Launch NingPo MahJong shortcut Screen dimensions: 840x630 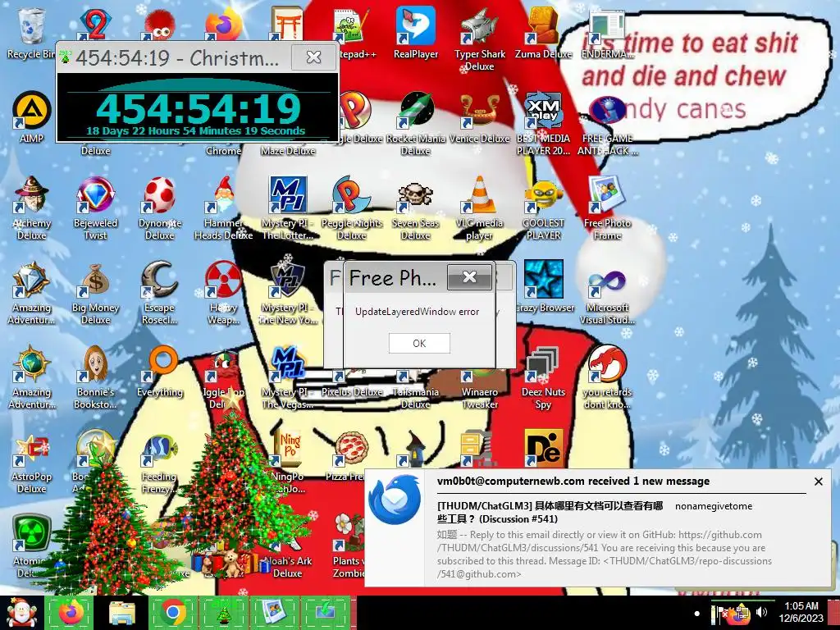coord(288,463)
